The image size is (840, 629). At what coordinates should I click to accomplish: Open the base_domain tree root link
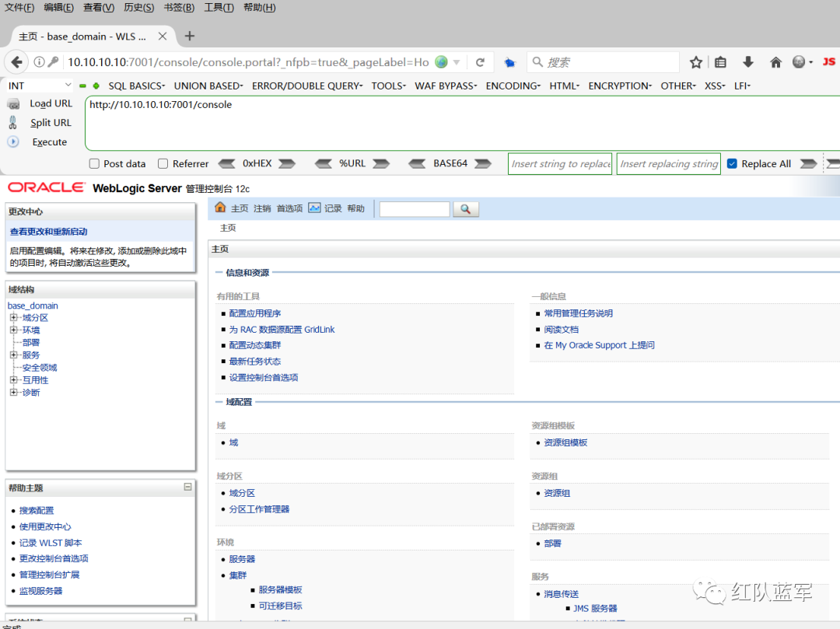pyautogui.click(x=33, y=306)
